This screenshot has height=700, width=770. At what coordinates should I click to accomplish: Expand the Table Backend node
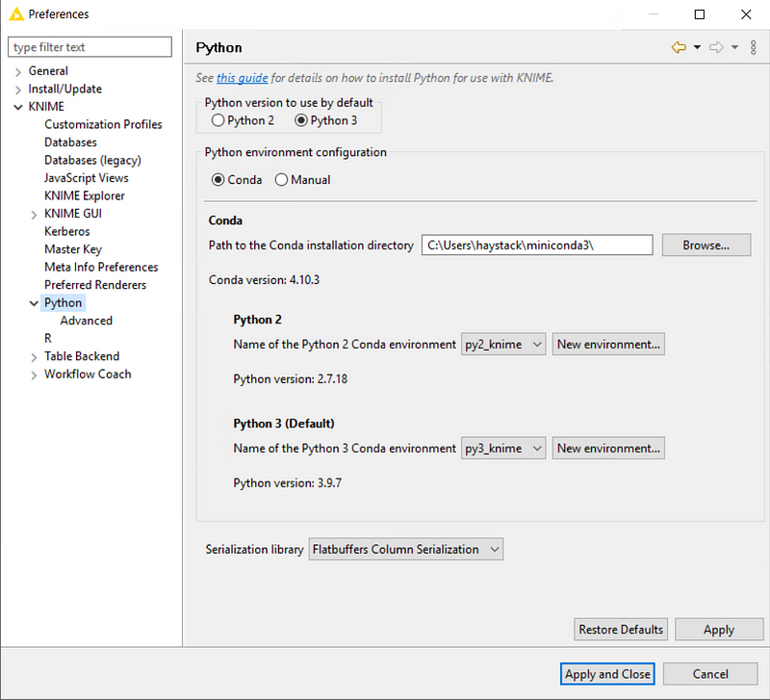(x=34, y=357)
